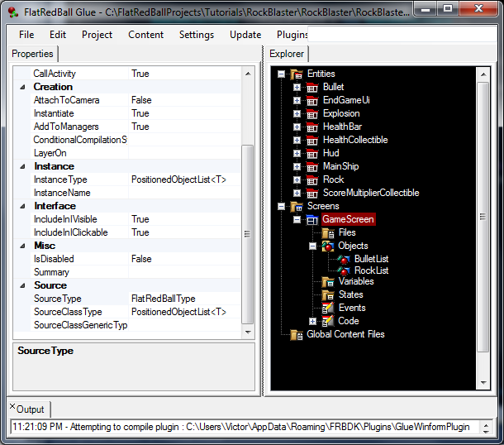Open the Update menu

245,35
